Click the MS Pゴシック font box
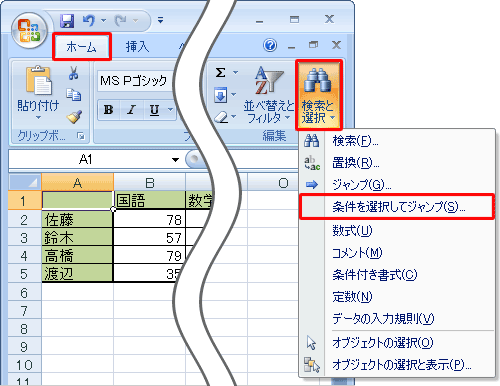The width and height of the screenshot is (500, 386). [135, 81]
